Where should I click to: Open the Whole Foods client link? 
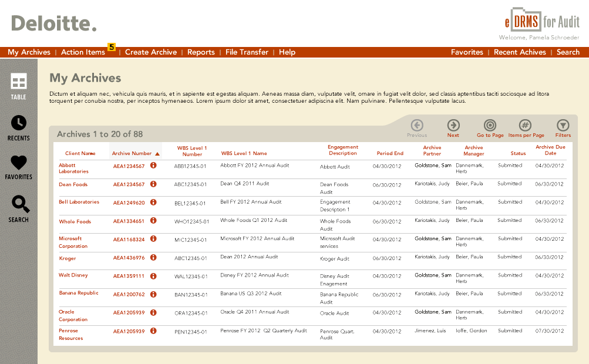[x=75, y=222]
